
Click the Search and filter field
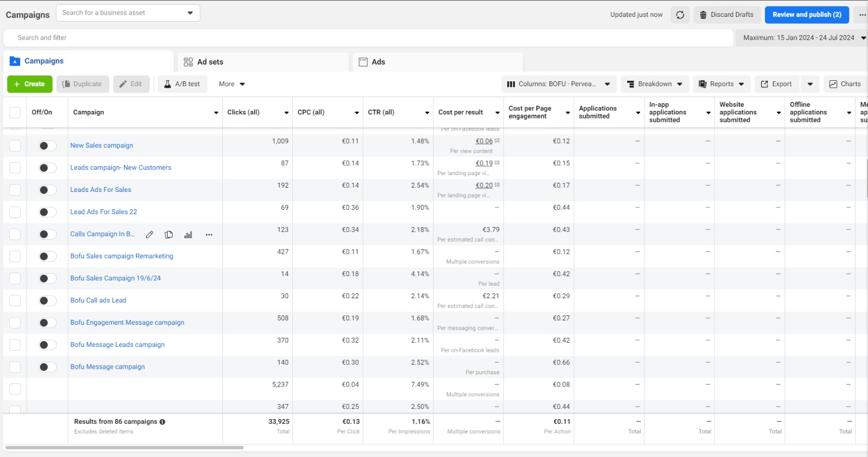[368, 38]
